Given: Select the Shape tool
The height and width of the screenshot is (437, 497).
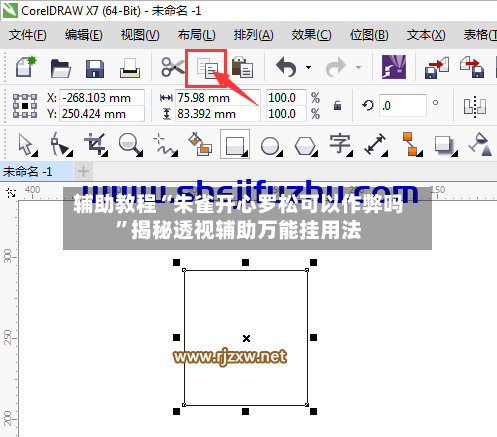Looking at the screenshot, I should pyautogui.click(x=61, y=144).
